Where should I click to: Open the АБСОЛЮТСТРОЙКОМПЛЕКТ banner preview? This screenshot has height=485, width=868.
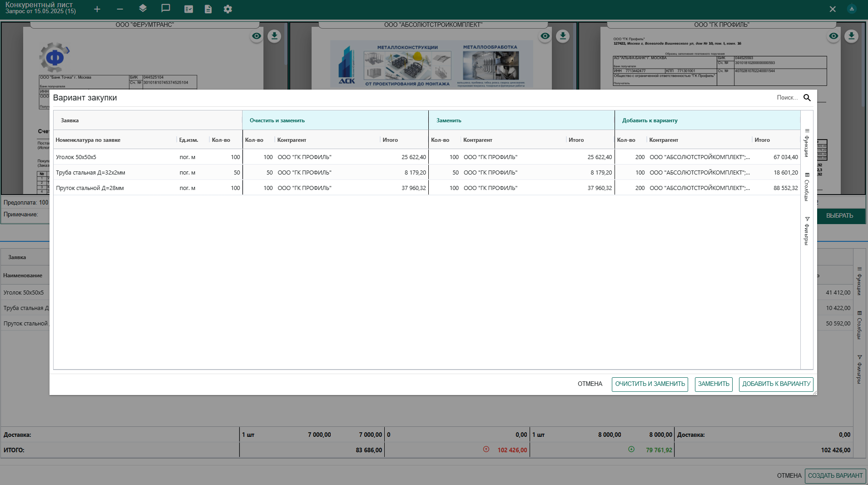pyautogui.click(x=432, y=64)
